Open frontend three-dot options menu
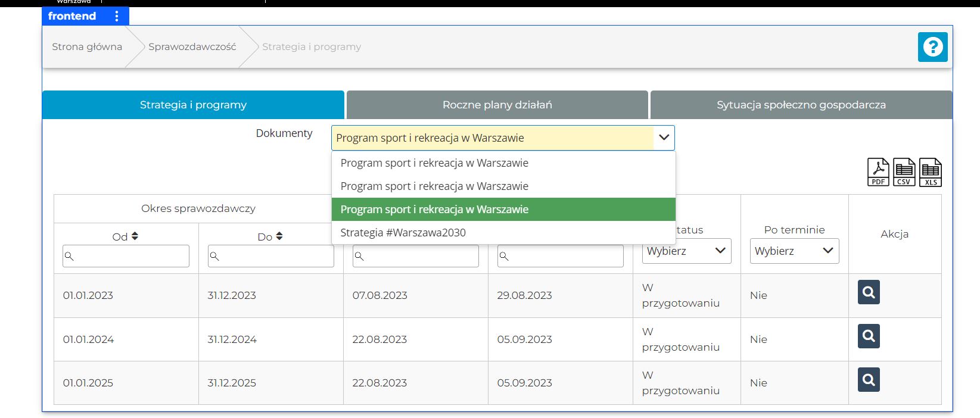Image resolution: width=980 pixels, height=418 pixels. click(x=117, y=16)
